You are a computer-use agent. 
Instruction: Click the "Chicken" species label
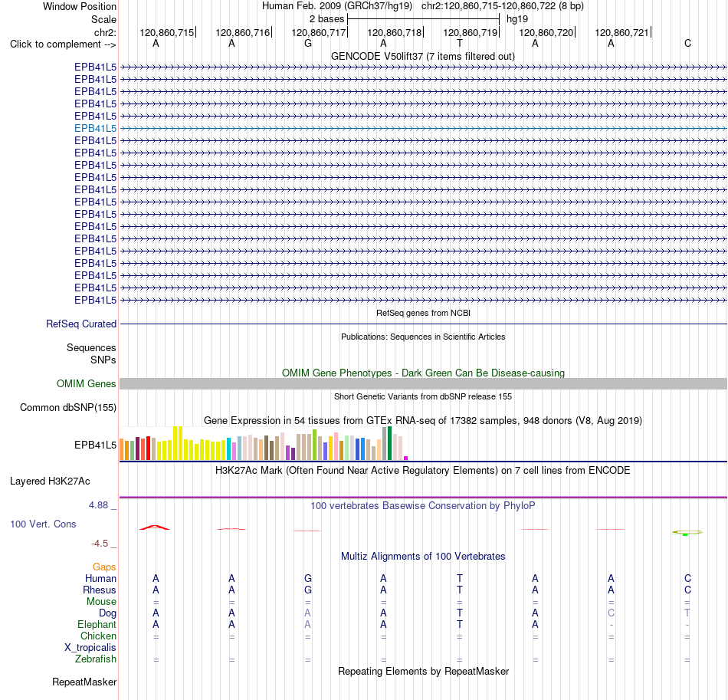click(98, 636)
